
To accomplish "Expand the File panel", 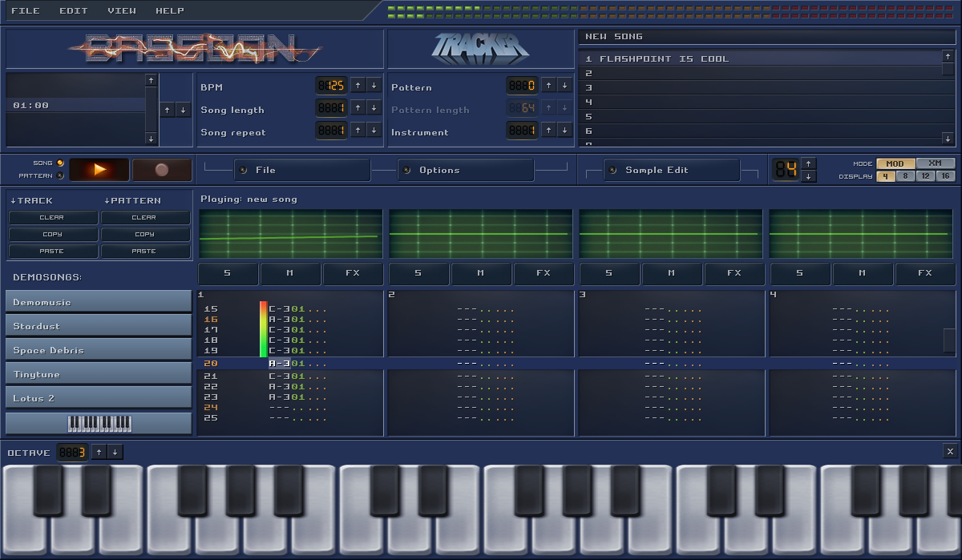I will pos(302,170).
